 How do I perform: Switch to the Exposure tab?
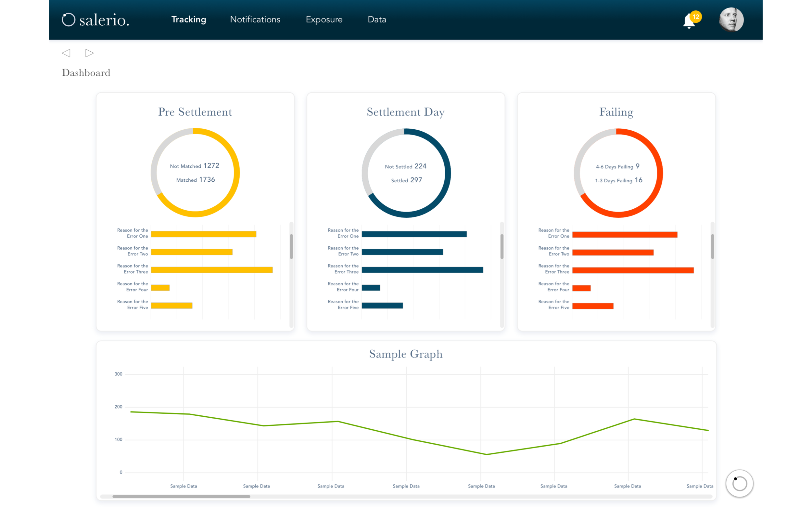pyautogui.click(x=324, y=20)
